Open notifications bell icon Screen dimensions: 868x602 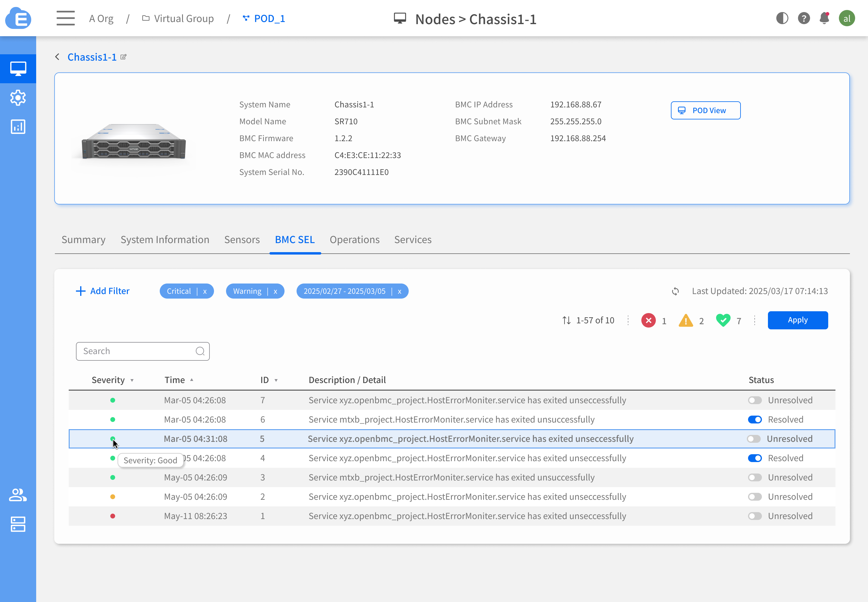824,18
